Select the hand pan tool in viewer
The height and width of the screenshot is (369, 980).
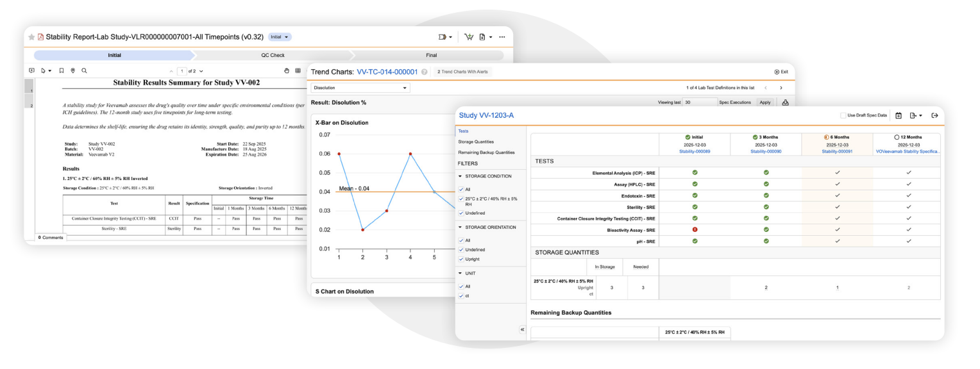pyautogui.click(x=287, y=70)
